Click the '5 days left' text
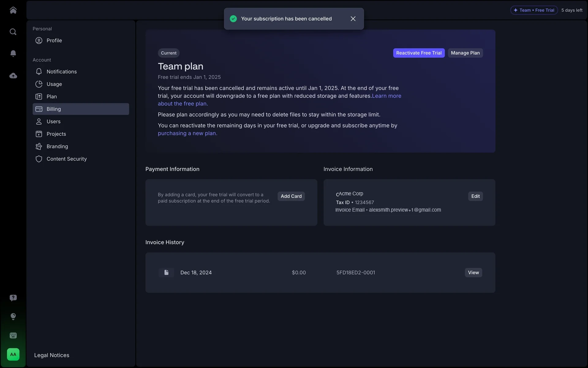The height and width of the screenshot is (368, 588). 572,10
